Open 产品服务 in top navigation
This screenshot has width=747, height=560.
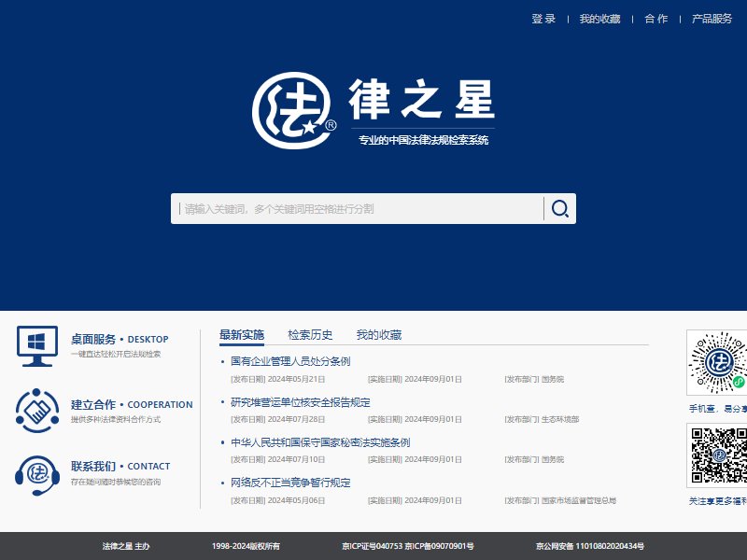pos(712,19)
